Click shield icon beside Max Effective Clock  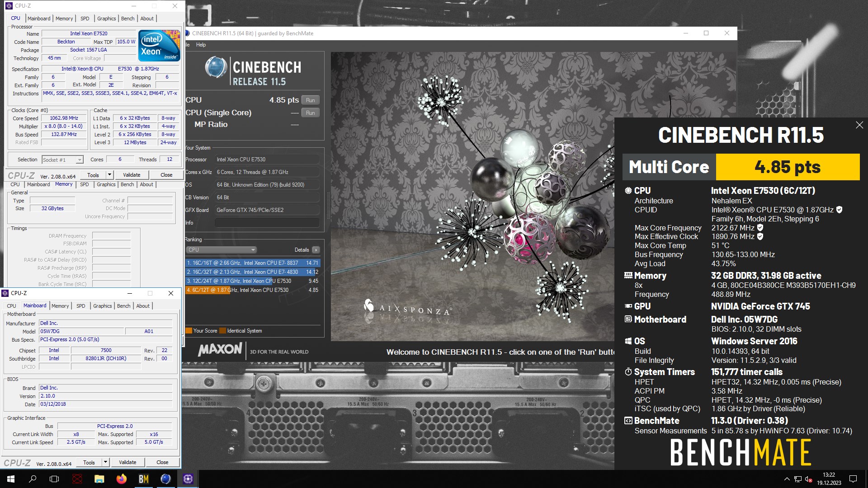pos(760,236)
